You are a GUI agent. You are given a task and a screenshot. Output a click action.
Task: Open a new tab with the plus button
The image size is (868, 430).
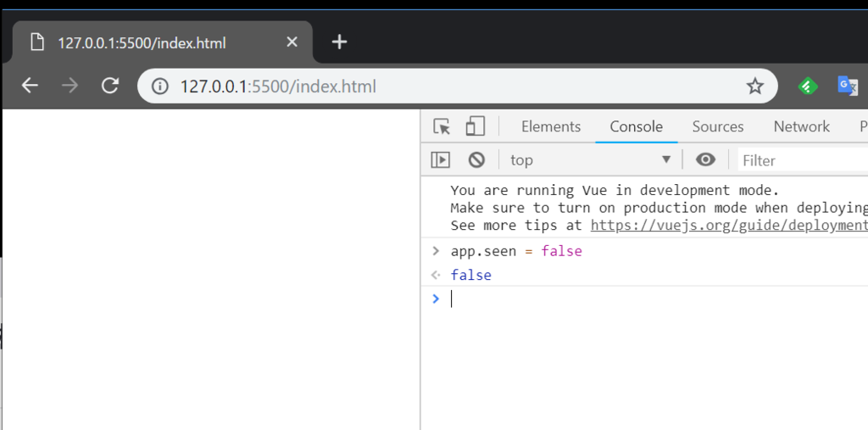(339, 42)
